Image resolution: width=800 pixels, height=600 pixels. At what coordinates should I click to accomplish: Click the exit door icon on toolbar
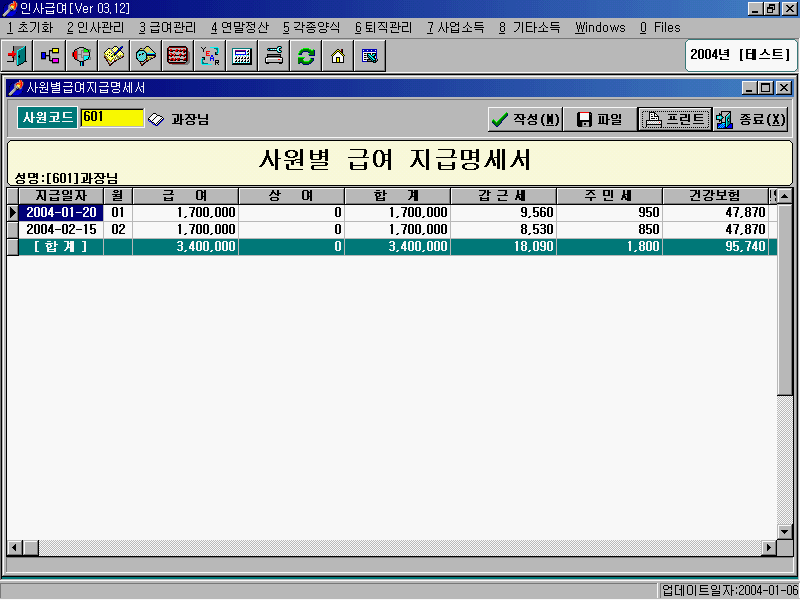[x=17, y=55]
